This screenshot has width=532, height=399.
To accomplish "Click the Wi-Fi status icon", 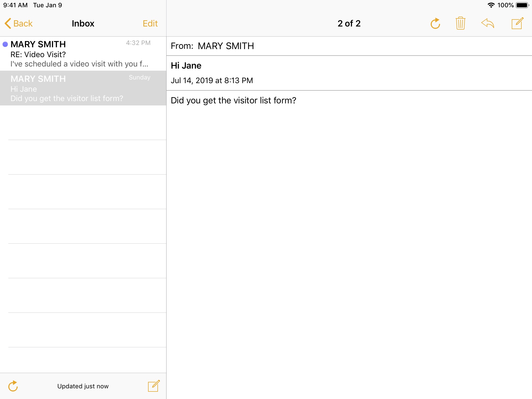I will (491, 5).
